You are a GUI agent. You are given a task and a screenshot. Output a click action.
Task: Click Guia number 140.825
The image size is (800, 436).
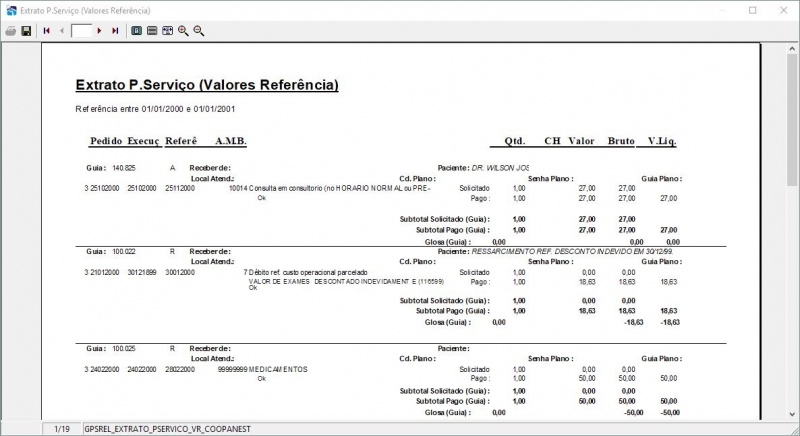coord(124,168)
